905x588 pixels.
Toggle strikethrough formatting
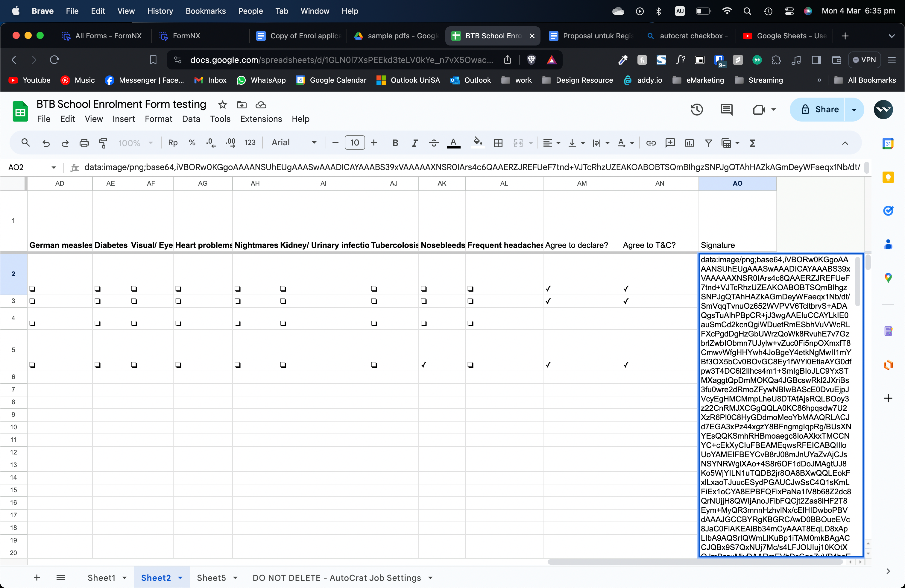433,143
